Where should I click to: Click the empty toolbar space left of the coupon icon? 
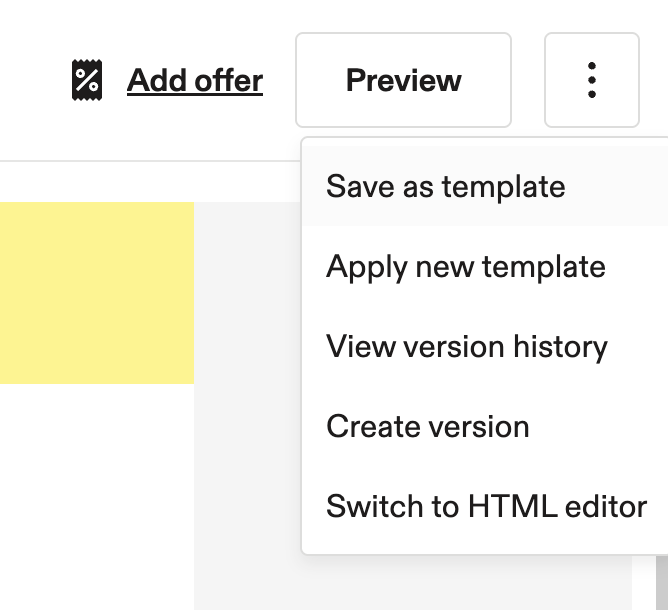coord(34,80)
